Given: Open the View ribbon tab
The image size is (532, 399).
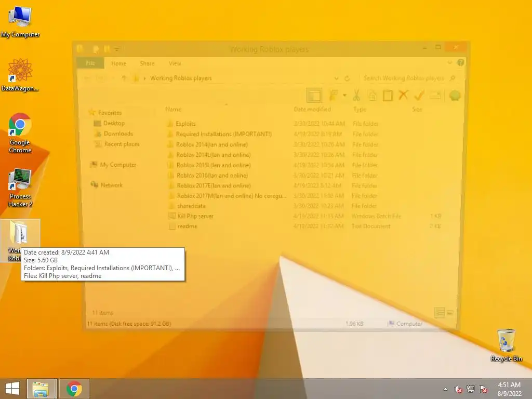Looking at the screenshot, I should [x=175, y=63].
